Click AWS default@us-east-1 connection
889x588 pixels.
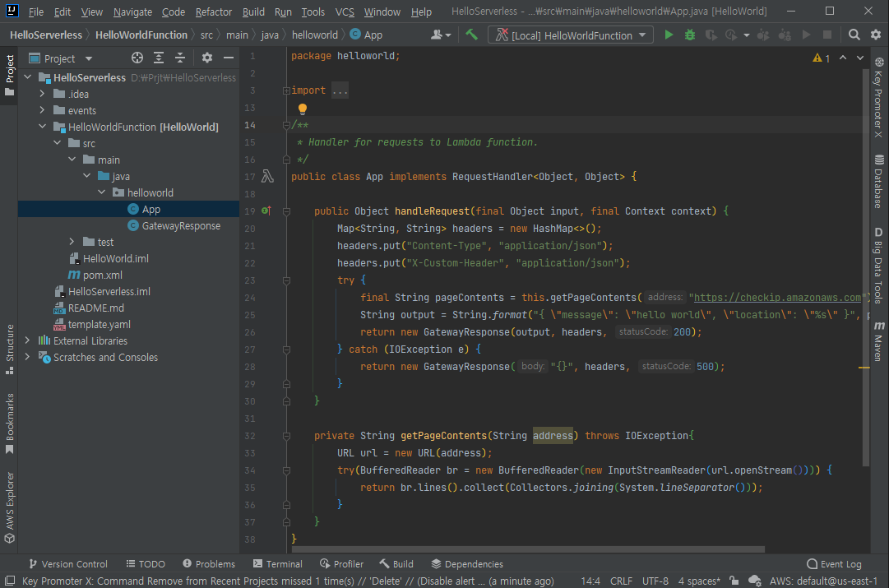tap(823, 581)
